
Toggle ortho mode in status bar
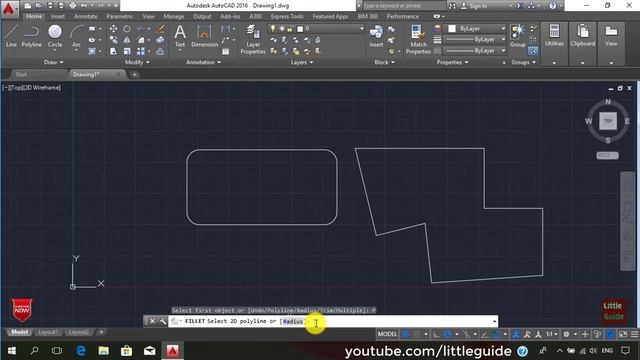(x=436, y=334)
